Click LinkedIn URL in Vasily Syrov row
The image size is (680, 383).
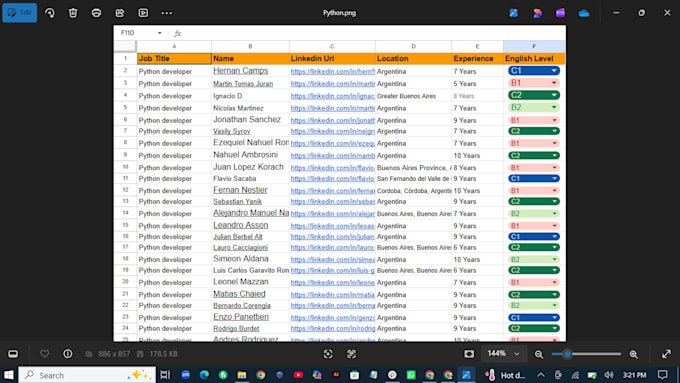pos(333,131)
